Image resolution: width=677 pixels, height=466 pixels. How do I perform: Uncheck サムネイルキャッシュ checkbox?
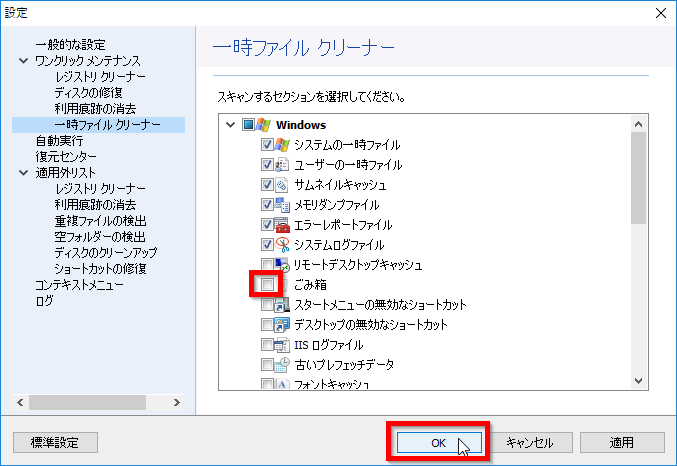click(267, 185)
